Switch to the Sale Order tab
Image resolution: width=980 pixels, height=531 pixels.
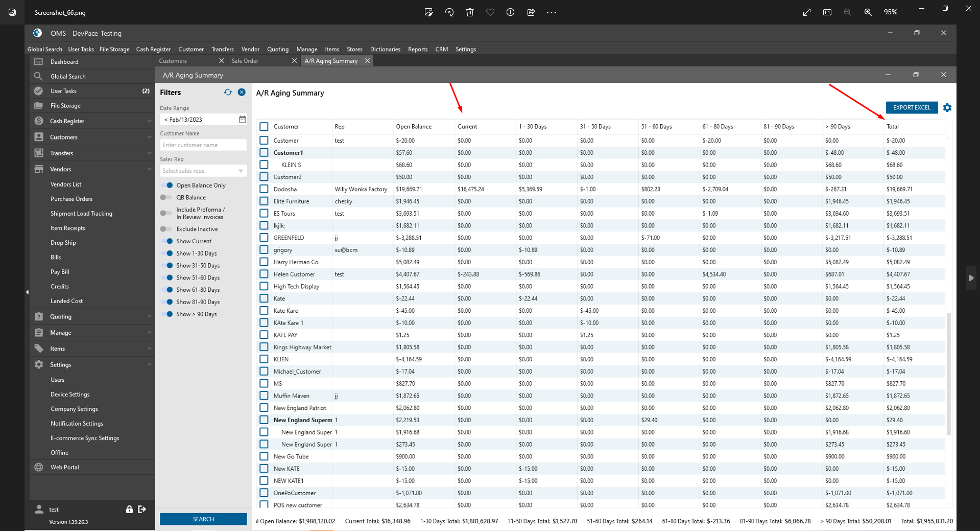[245, 61]
